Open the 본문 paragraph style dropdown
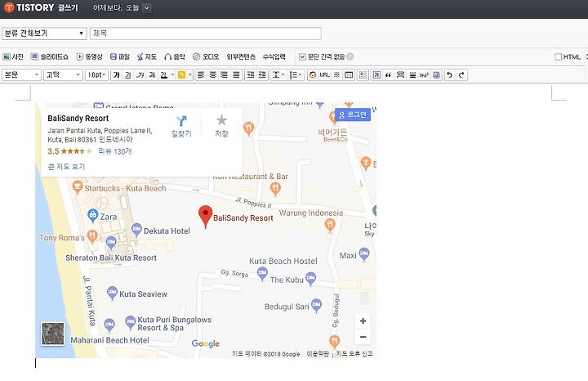Image resolution: width=588 pixels, height=381 pixels. point(21,75)
